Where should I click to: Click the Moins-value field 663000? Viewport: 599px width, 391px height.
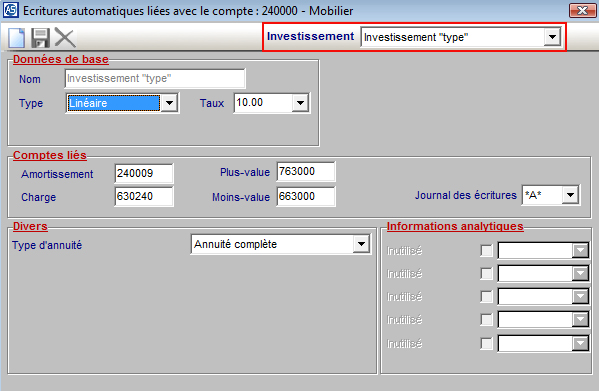(306, 196)
